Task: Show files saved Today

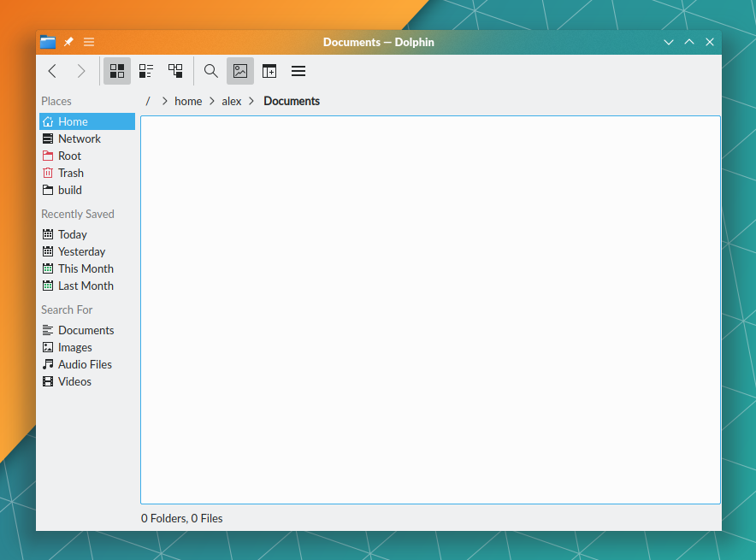Action: pyautogui.click(x=87, y=234)
